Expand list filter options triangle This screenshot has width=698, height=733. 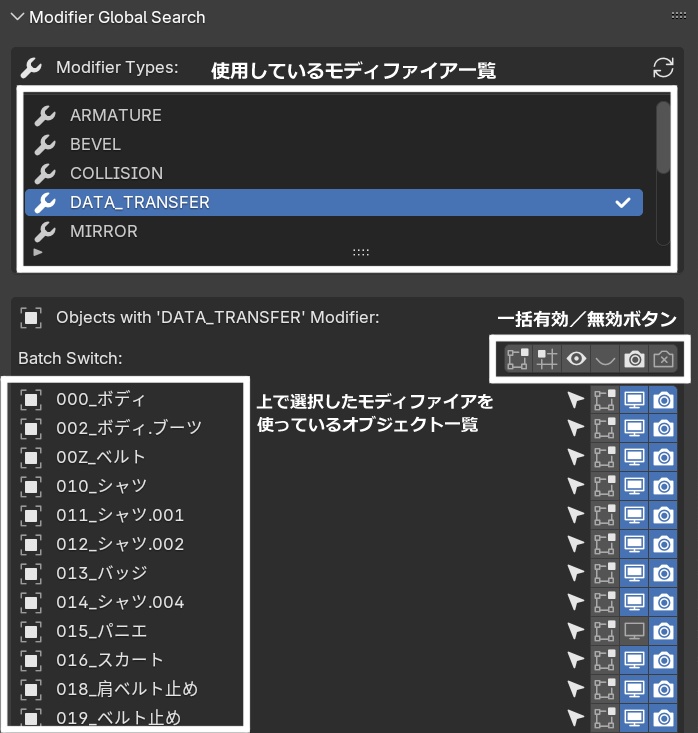click(38, 252)
